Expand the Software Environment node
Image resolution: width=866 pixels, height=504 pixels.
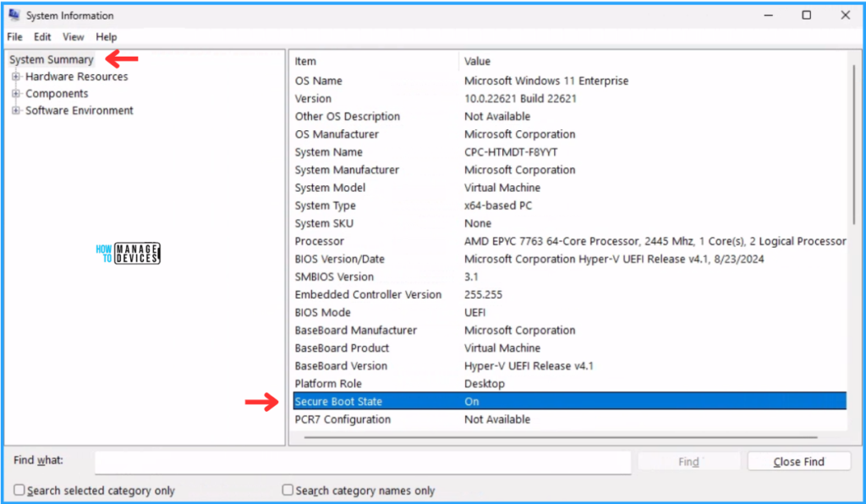pyautogui.click(x=16, y=111)
